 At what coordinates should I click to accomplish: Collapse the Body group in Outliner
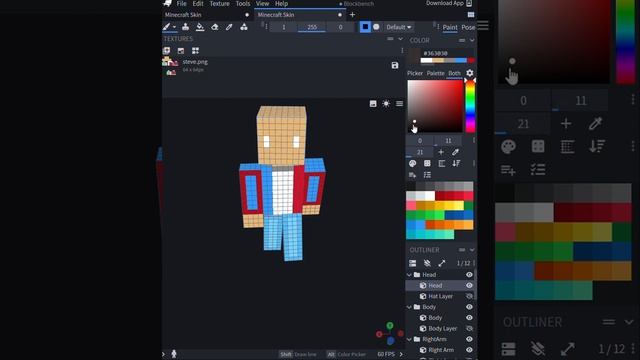pos(409,307)
